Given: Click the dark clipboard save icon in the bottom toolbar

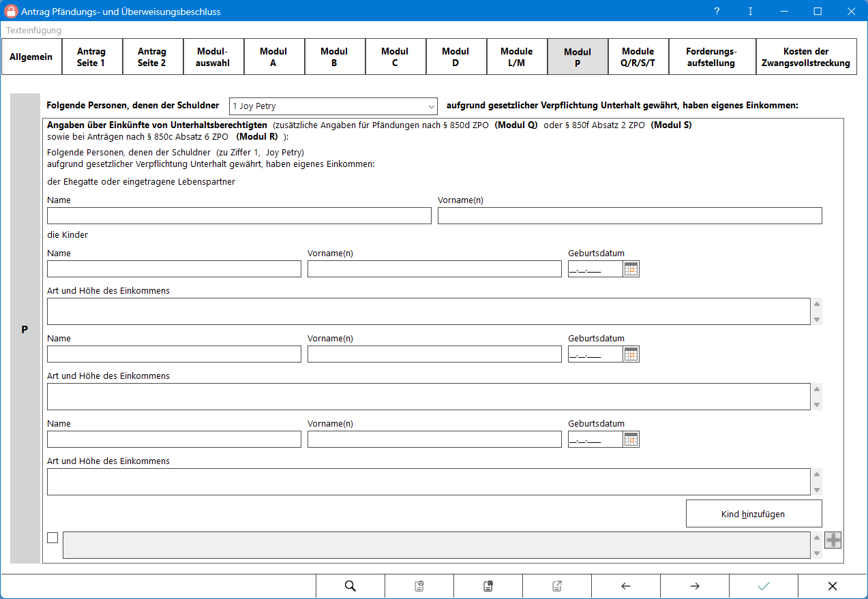Looking at the screenshot, I should pos(488,586).
